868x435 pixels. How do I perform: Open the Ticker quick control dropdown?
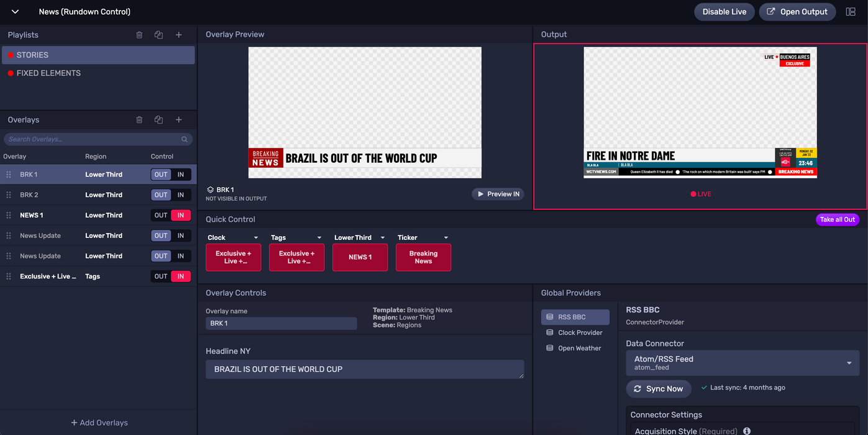(x=446, y=238)
